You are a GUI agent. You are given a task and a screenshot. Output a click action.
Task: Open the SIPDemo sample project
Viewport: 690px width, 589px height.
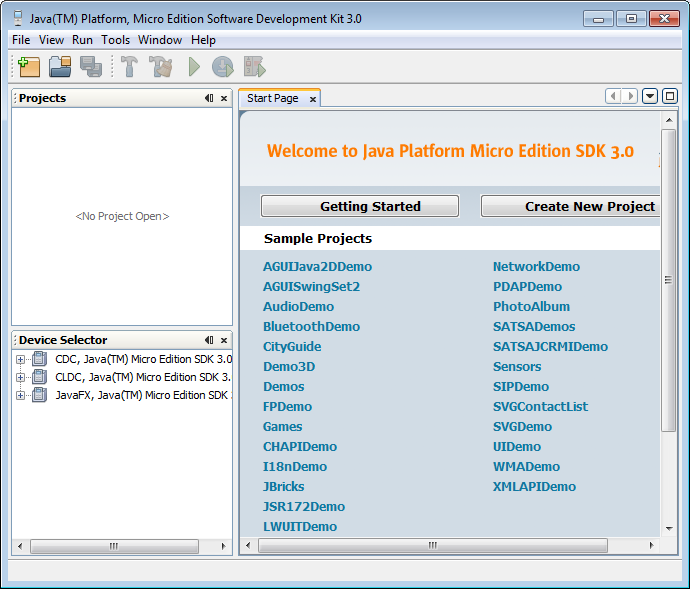(x=521, y=387)
